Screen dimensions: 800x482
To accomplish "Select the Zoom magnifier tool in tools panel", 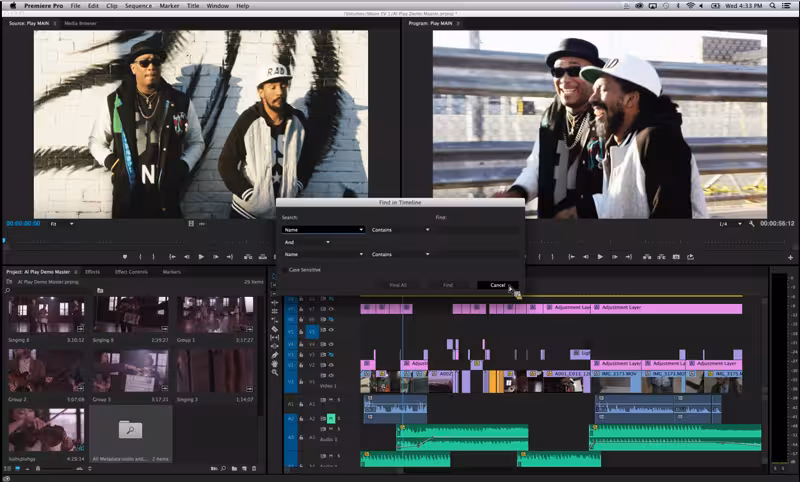I will [x=274, y=372].
